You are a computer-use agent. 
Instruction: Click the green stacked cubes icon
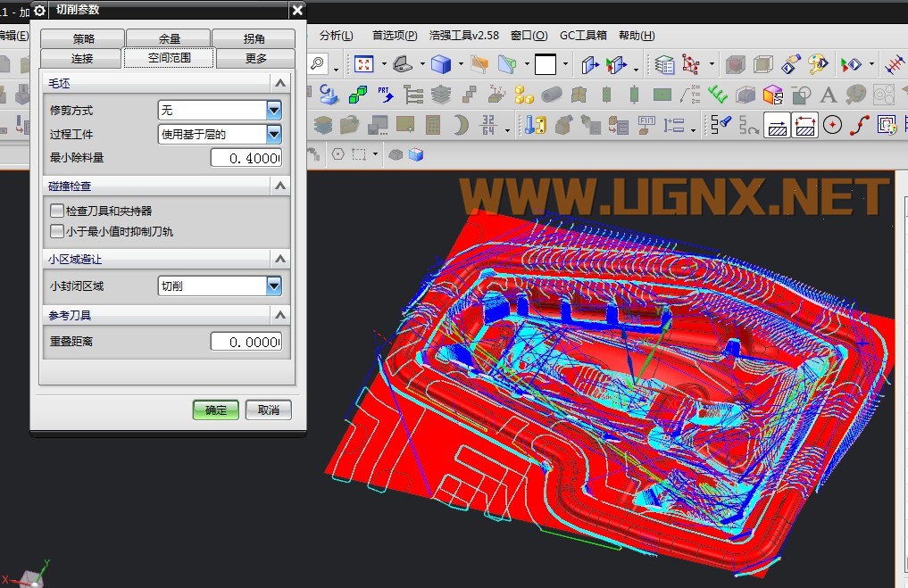pyautogui.click(x=358, y=95)
